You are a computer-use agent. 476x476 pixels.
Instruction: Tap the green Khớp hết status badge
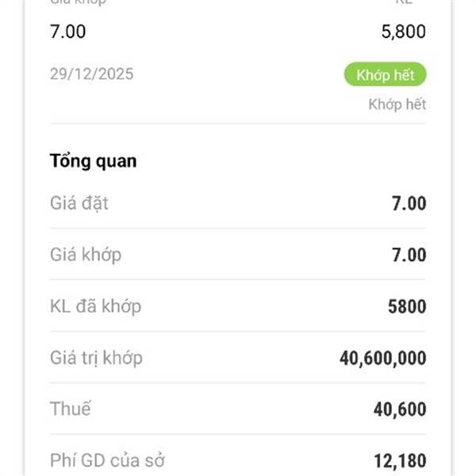click(x=386, y=75)
